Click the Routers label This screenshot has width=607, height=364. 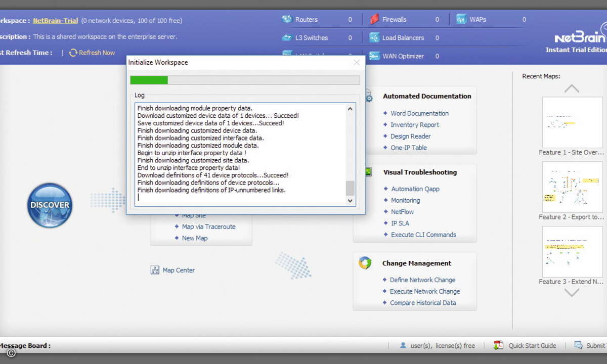(x=307, y=20)
